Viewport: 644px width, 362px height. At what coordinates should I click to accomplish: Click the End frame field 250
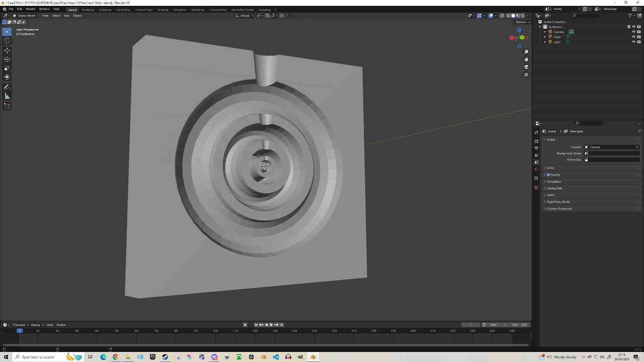pyautogui.click(x=520, y=325)
